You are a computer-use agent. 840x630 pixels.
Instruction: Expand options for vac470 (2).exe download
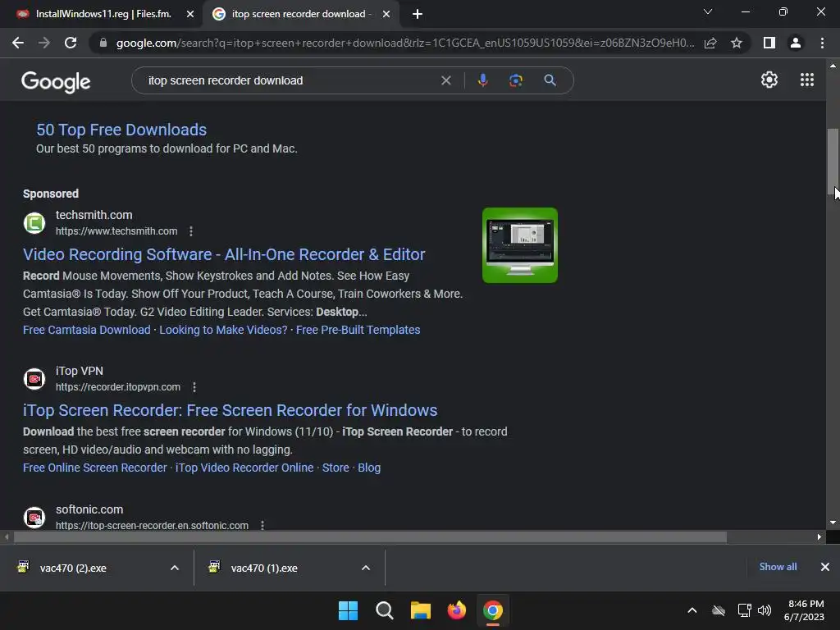[175, 568]
